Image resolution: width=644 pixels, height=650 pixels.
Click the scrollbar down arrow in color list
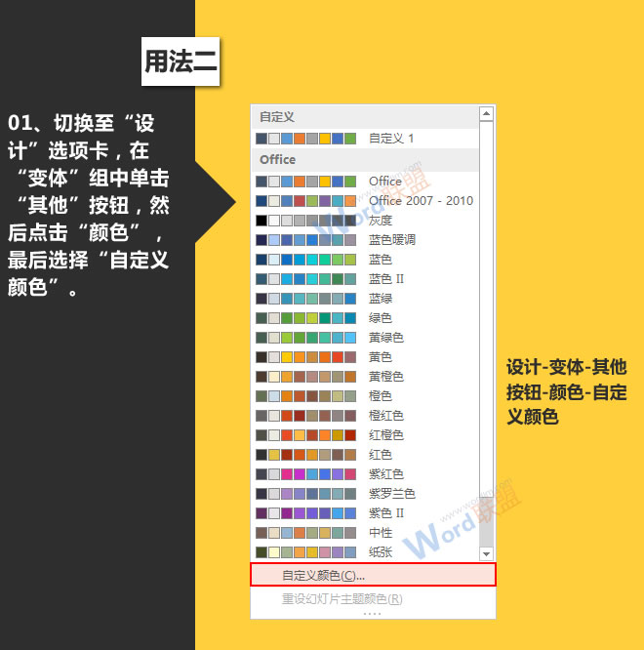[486, 553]
